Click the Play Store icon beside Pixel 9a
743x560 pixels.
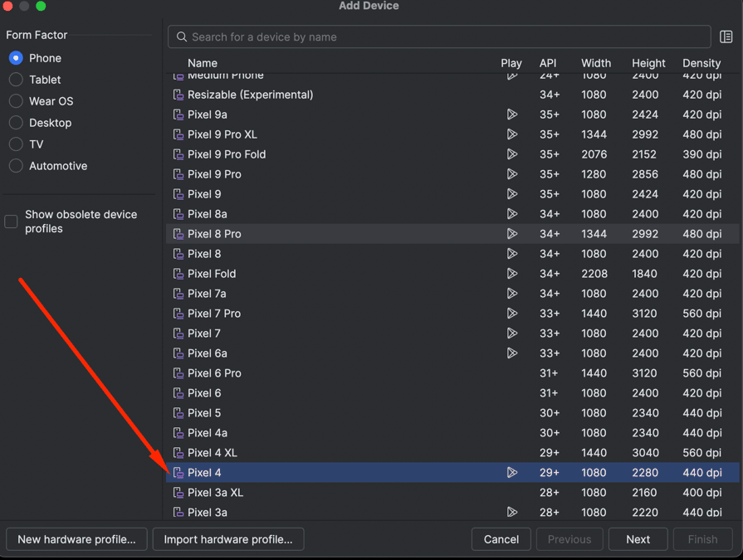[512, 114]
